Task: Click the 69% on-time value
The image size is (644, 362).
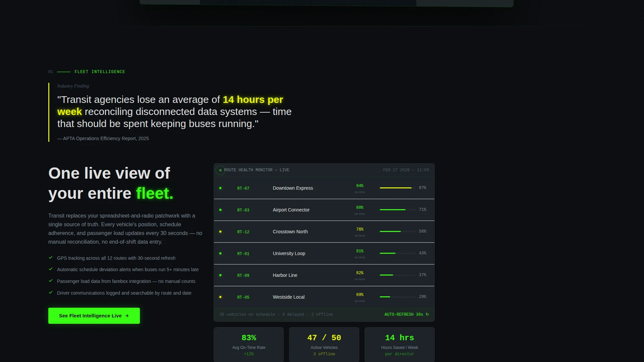Action: (360, 295)
